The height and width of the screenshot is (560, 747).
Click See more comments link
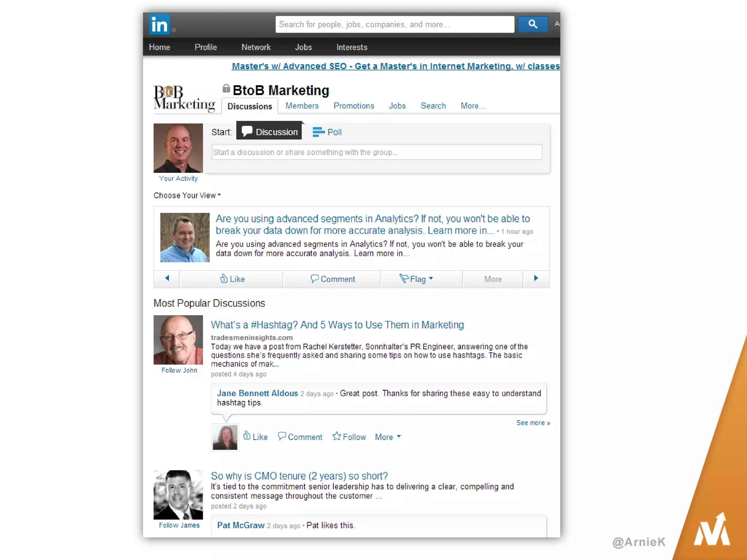click(533, 423)
